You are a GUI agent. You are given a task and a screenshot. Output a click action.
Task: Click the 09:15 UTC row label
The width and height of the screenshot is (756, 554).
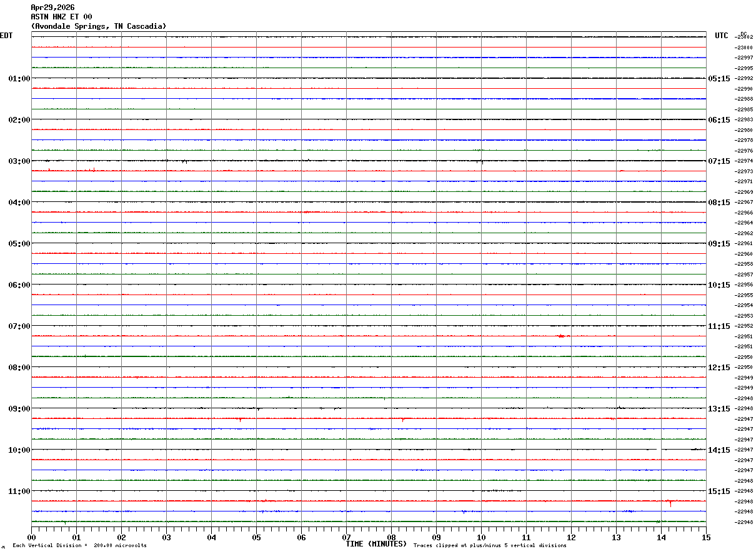[x=719, y=244]
